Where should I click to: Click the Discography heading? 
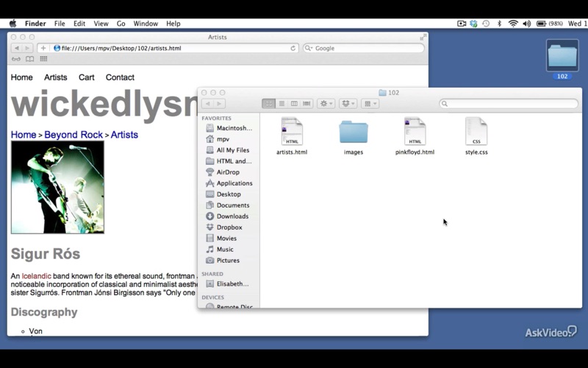pos(44,312)
